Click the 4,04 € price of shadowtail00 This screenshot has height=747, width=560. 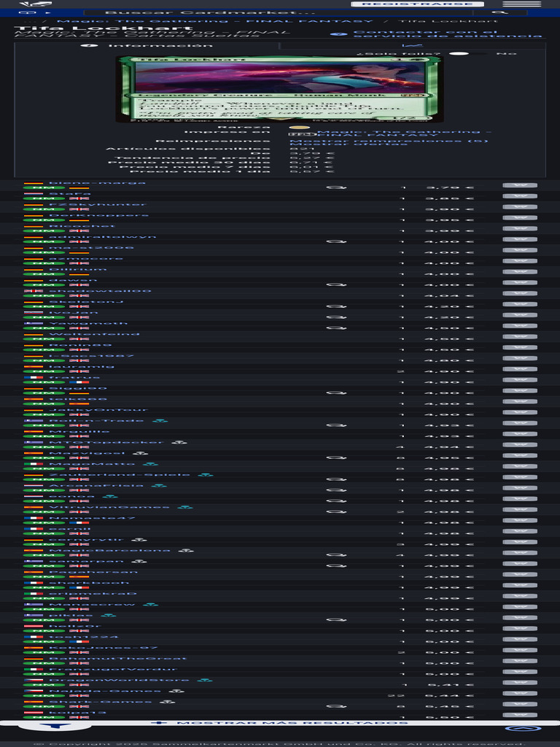coord(449,296)
